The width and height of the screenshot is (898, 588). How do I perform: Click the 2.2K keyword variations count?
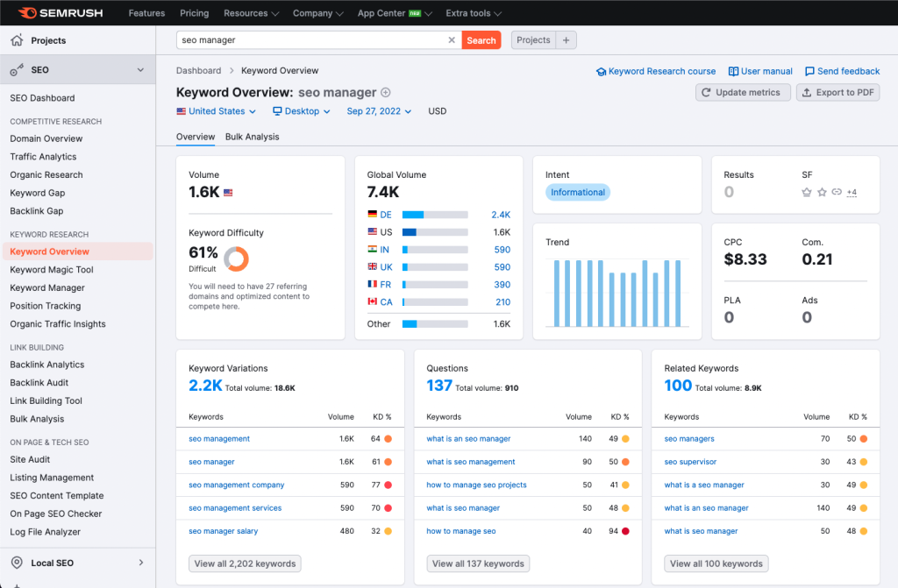pyautogui.click(x=205, y=386)
